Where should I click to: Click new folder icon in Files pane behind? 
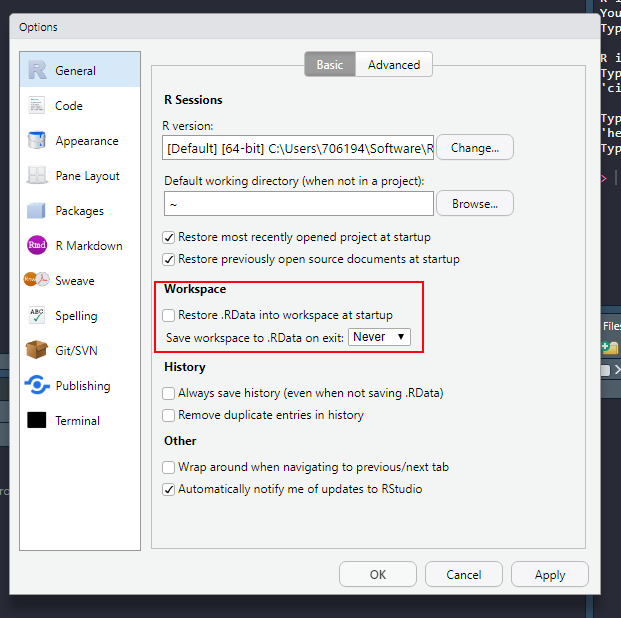tap(610, 347)
